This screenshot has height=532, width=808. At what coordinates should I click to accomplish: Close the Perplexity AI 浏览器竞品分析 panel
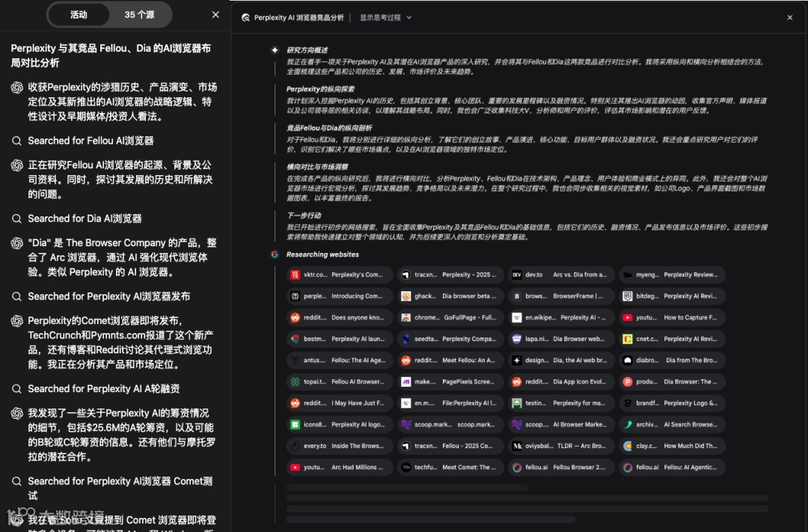click(x=790, y=17)
